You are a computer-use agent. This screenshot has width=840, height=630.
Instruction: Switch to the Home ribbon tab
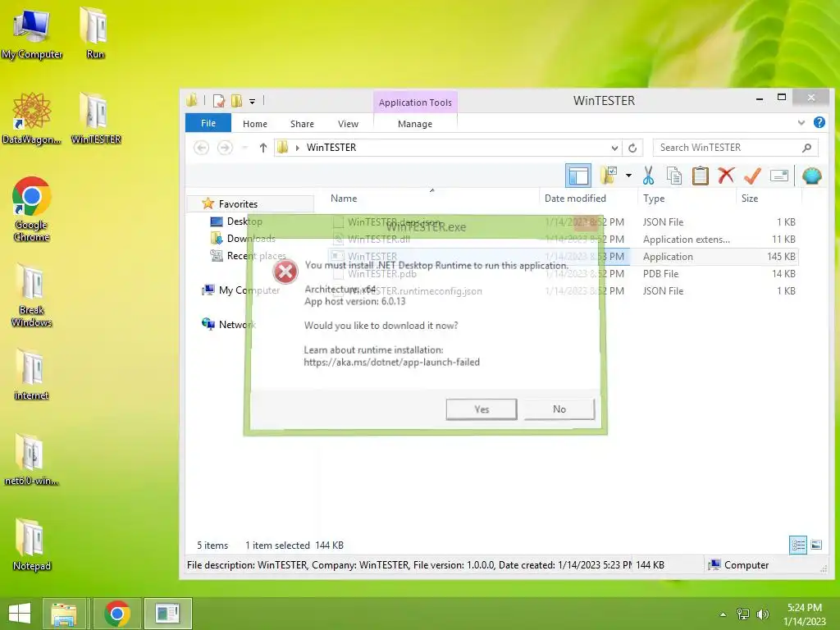pyautogui.click(x=254, y=124)
